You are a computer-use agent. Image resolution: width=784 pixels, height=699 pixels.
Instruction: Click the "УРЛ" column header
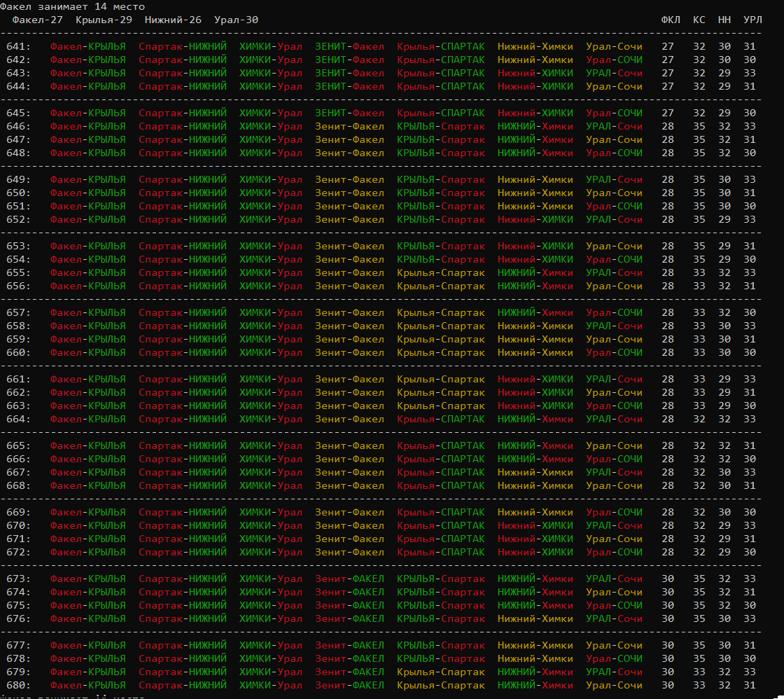point(752,20)
